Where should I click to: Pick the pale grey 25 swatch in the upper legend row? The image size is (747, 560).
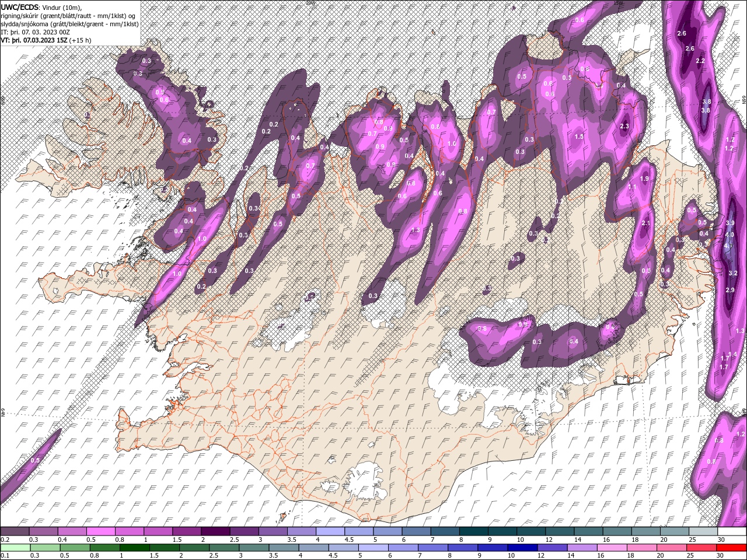coord(703,531)
